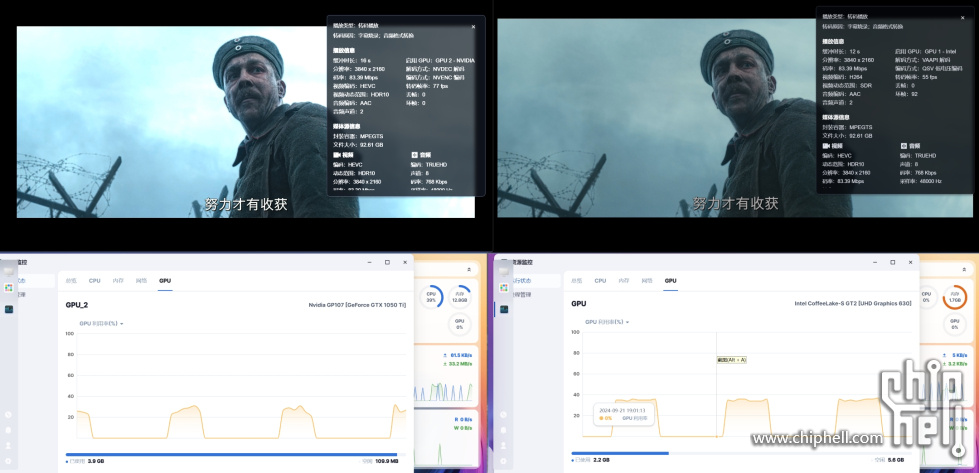
Task: Open the settings gear in left window's sidebar
Action: pyautogui.click(x=9, y=461)
